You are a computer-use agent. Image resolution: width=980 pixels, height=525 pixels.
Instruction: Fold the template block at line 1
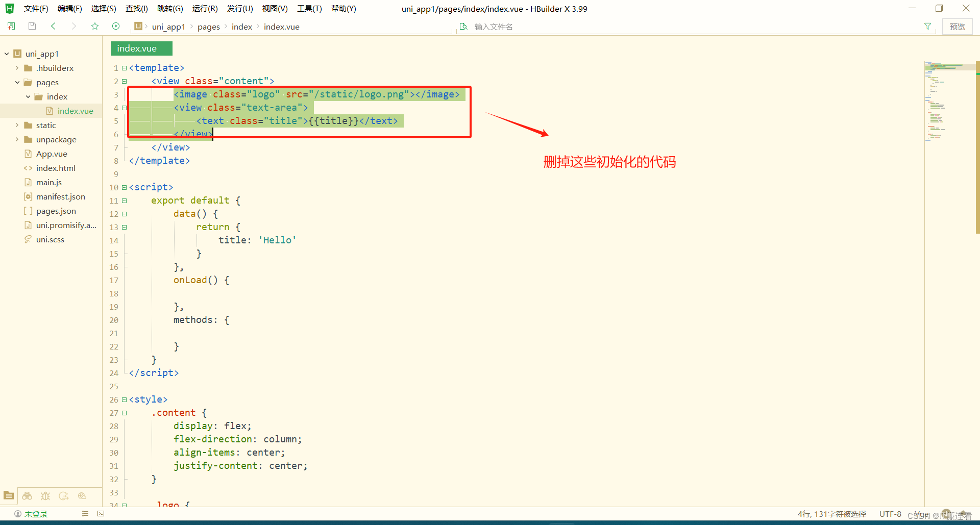124,68
